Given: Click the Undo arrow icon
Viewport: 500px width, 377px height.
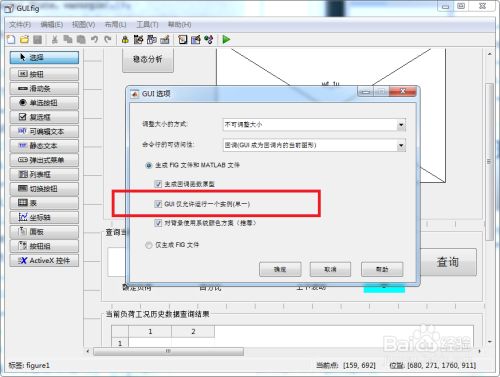Looking at the screenshot, I should 94,40.
